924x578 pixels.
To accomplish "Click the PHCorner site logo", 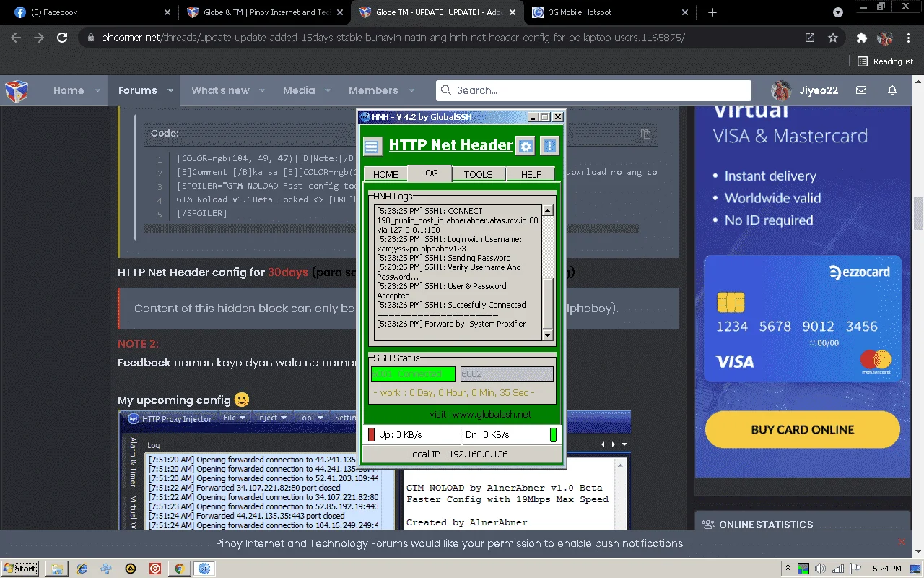I will 17,91.
